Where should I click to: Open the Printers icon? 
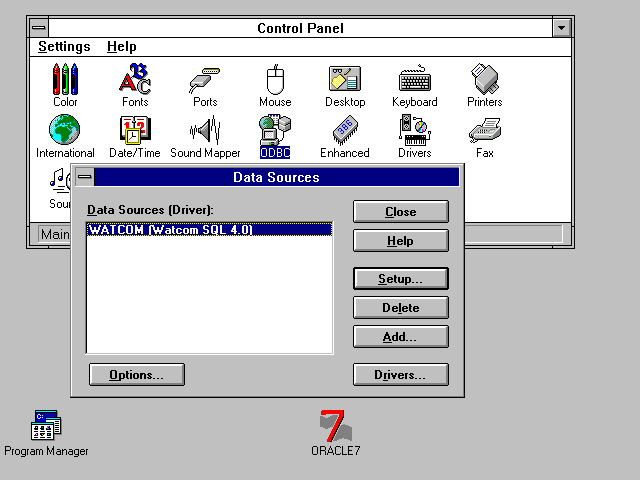point(485,79)
